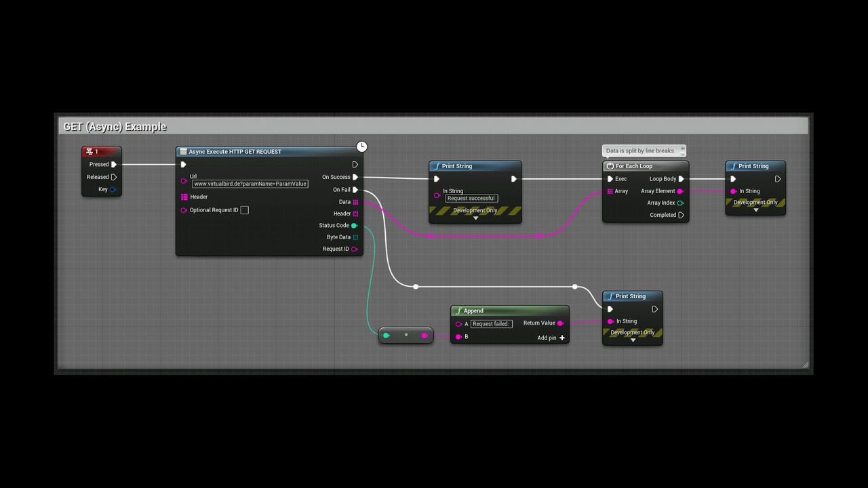This screenshot has height=488, width=868.
Task: Click the Byte Data output pin
Action: 355,237
